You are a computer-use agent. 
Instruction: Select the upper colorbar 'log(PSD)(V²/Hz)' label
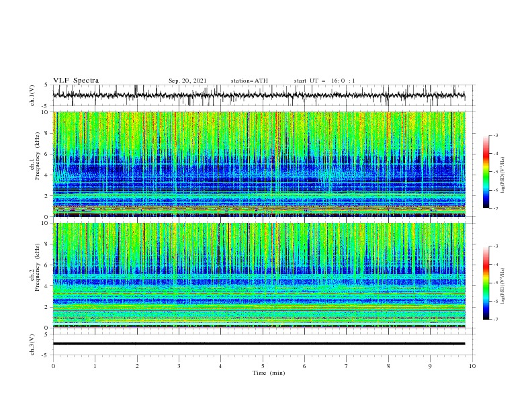coord(503,175)
